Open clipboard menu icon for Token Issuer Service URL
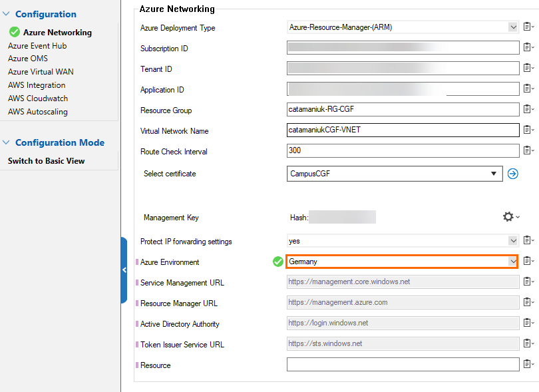The height and width of the screenshot is (392, 539). 528,343
